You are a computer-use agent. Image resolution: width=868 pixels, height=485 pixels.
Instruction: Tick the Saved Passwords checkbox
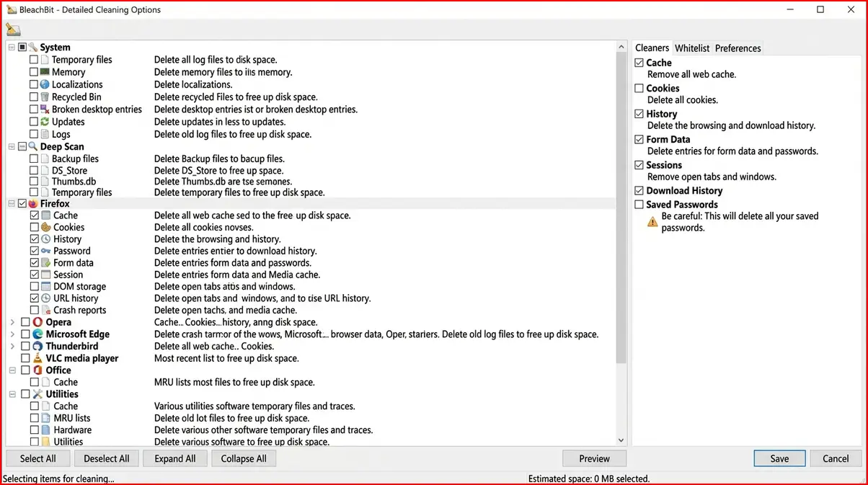[x=639, y=205]
